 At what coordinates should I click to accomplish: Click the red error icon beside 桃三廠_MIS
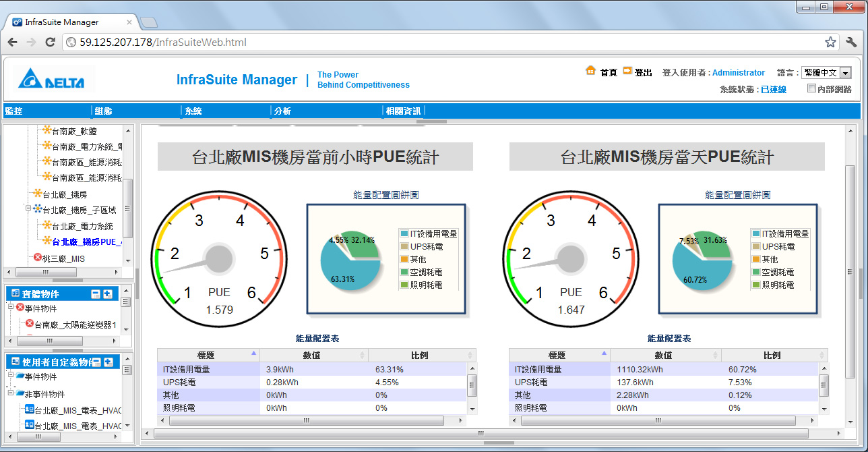pyautogui.click(x=38, y=258)
